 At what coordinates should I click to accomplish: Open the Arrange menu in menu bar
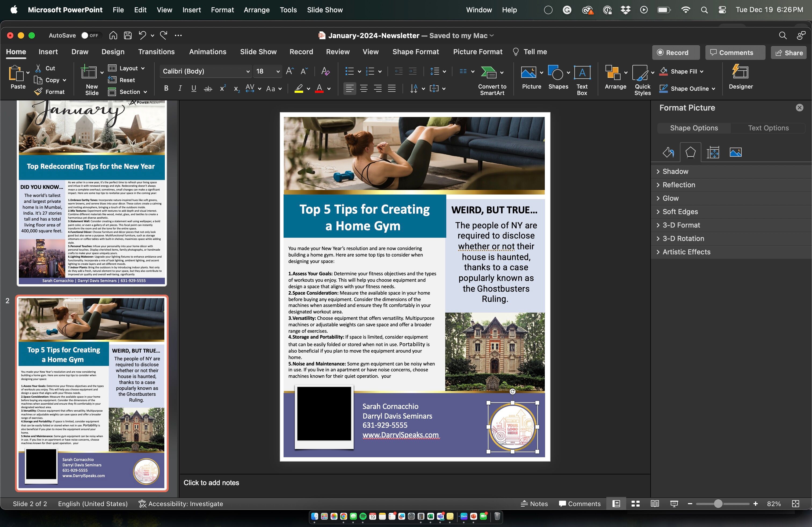tap(256, 10)
